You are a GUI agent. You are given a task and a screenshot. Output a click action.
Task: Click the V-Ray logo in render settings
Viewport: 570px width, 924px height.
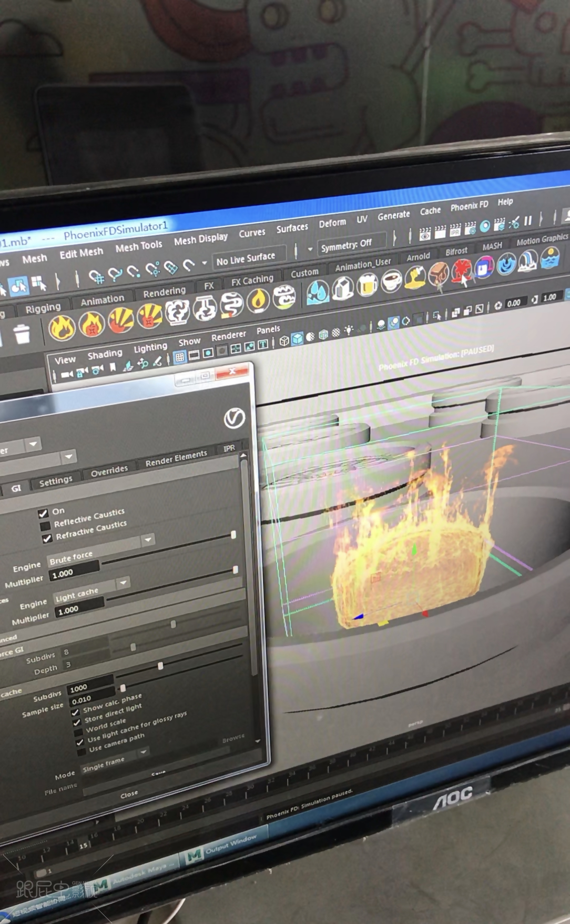click(x=234, y=418)
